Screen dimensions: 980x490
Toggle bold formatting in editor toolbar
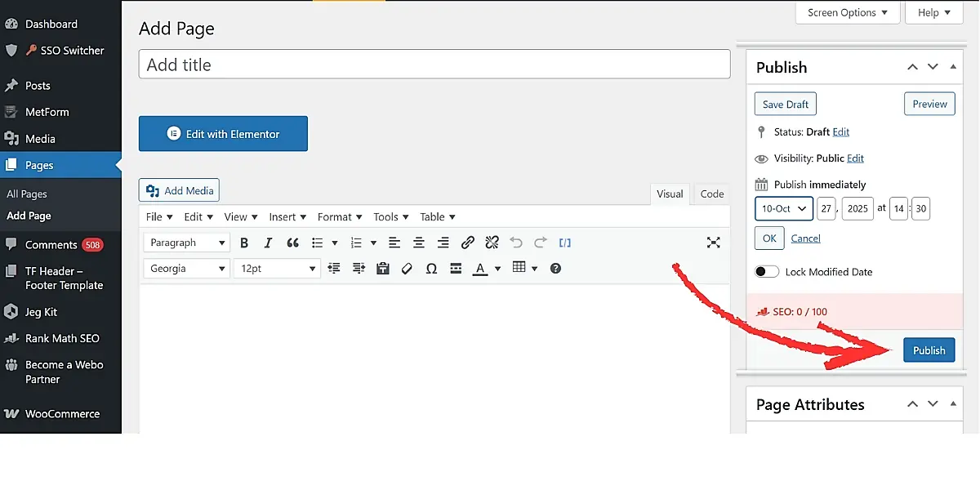click(243, 243)
